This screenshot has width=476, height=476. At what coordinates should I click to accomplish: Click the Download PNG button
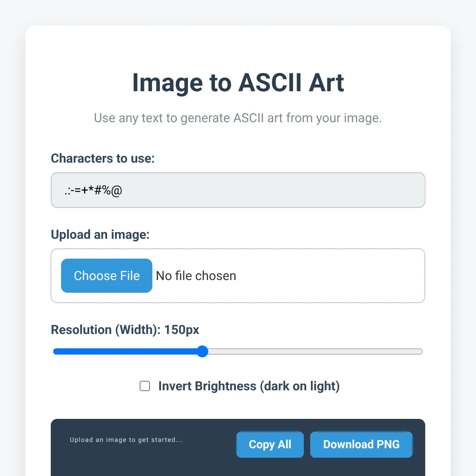tap(361, 445)
